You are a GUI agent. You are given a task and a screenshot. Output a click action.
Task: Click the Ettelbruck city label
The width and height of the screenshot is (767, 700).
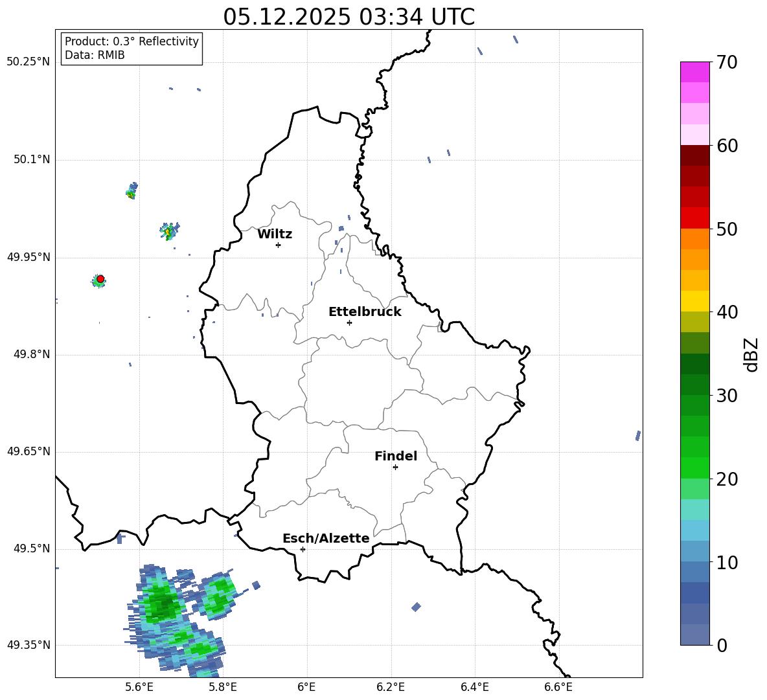tap(365, 312)
